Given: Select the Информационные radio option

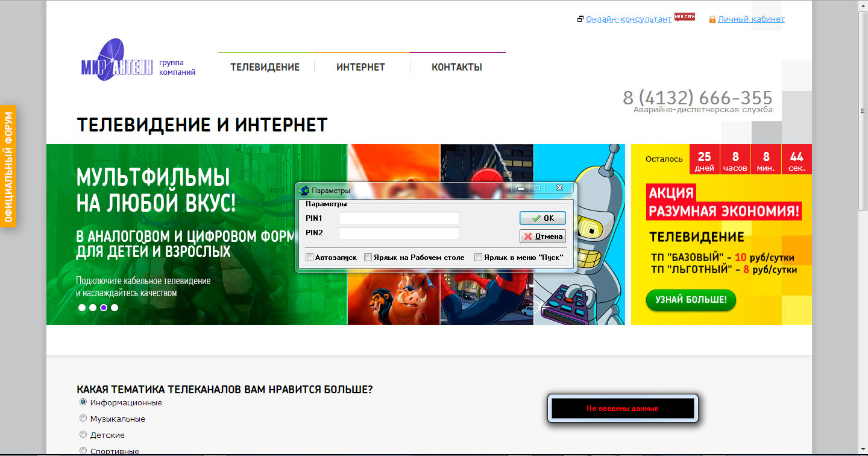Looking at the screenshot, I should (x=83, y=402).
